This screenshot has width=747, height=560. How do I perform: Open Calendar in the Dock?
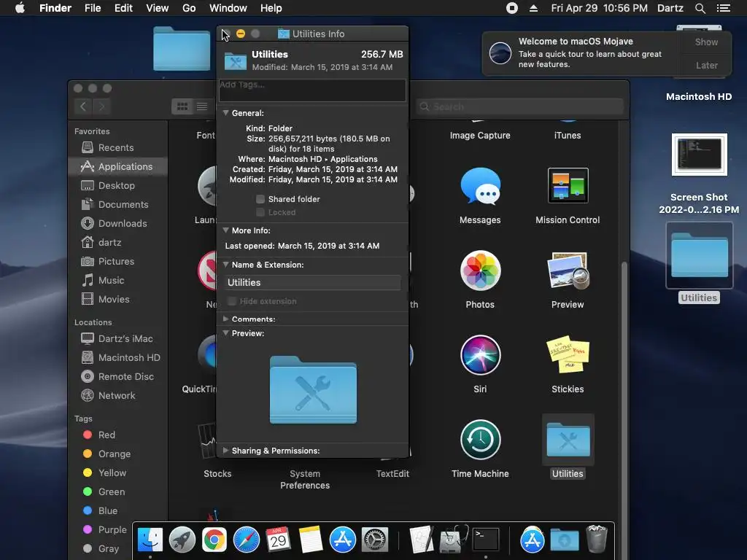point(278,540)
